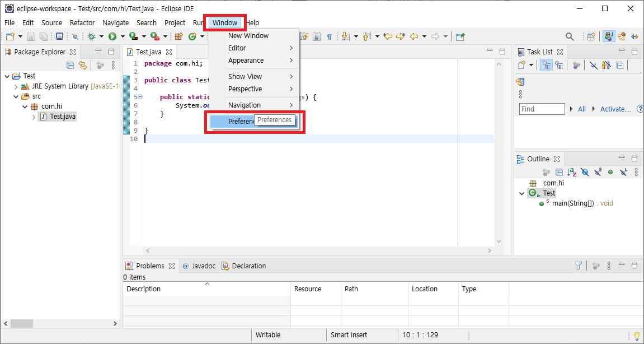The height and width of the screenshot is (344, 644).
Task: Run the program with the green play icon
Action: 112,36
